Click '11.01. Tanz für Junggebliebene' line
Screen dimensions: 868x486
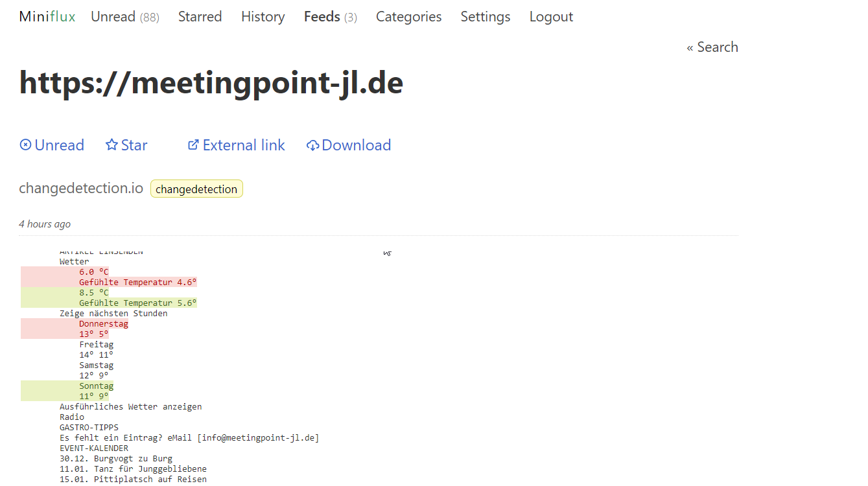(x=134, y=469)
